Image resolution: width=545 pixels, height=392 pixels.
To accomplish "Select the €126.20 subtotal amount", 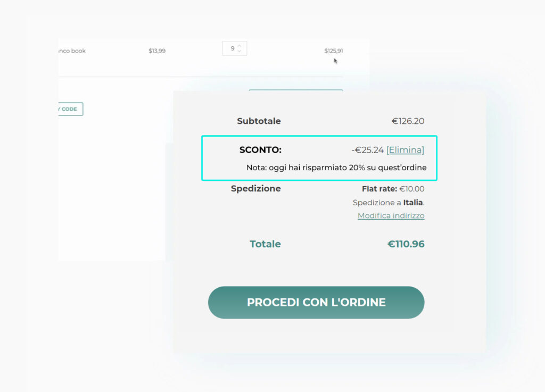I will point(408,121).
